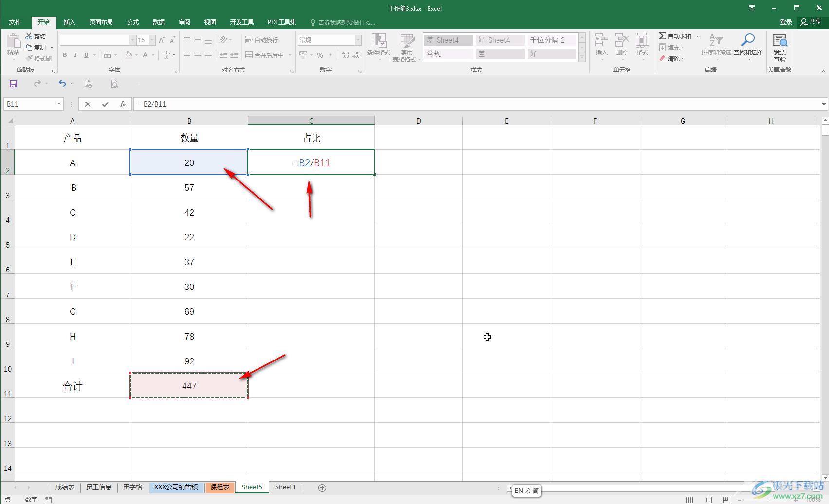The width and height of the screenshot is (829, 504).
Task: Switch to the Page Layout (页面布局) tab
Action: point(101,22)
